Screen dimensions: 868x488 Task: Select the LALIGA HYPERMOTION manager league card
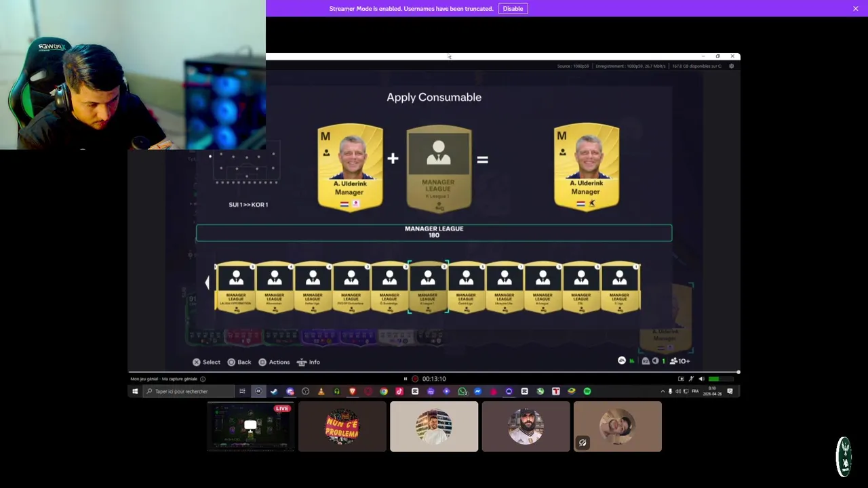[x=235, y=287]
